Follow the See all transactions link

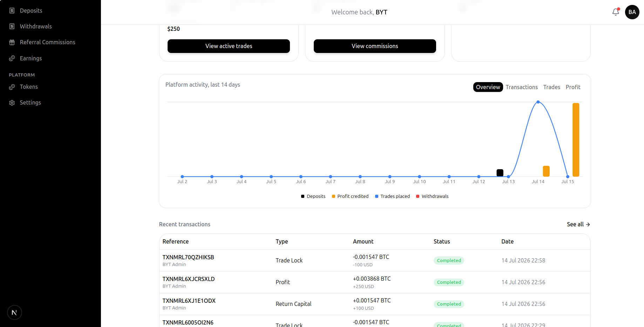click(x=578, y=224)
